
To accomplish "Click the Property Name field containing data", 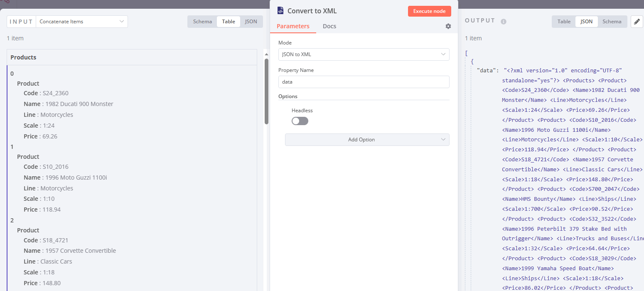I will 364,81.
